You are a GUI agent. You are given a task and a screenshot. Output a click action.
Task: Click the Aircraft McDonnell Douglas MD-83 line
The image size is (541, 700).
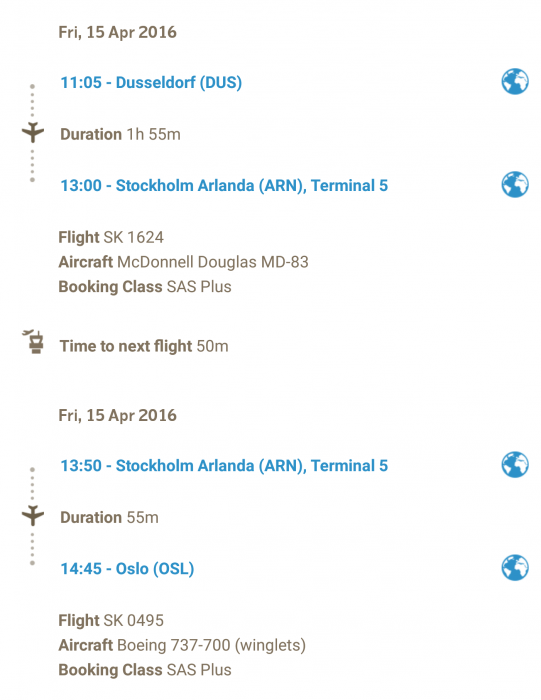pos(183,262)
